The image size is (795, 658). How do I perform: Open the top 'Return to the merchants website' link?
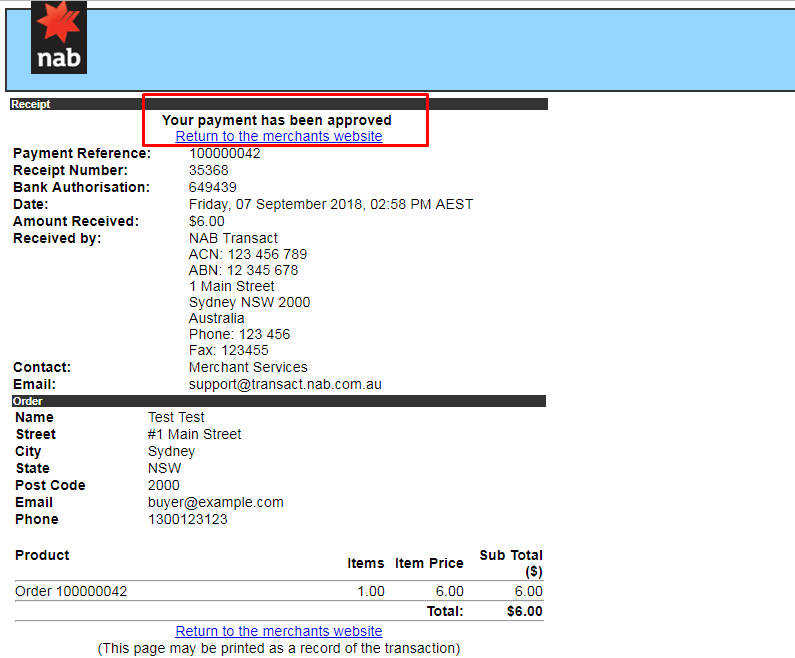tap(278, 136)
